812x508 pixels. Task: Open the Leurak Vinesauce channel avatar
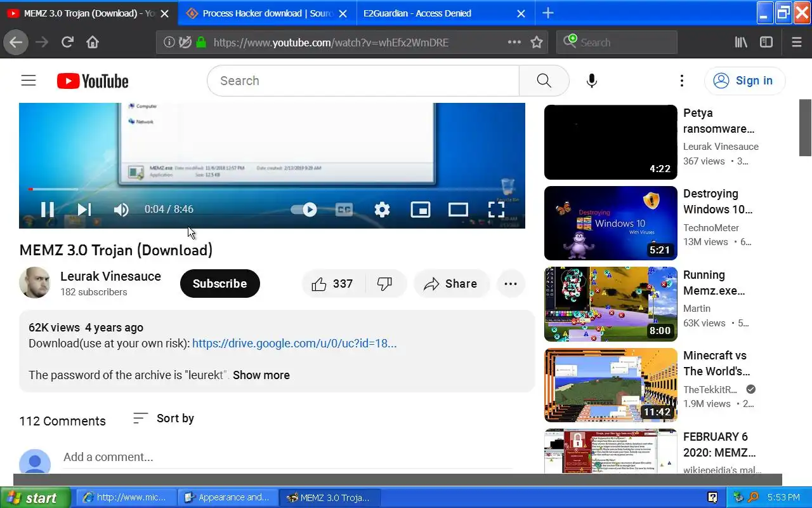pos(35,283)
